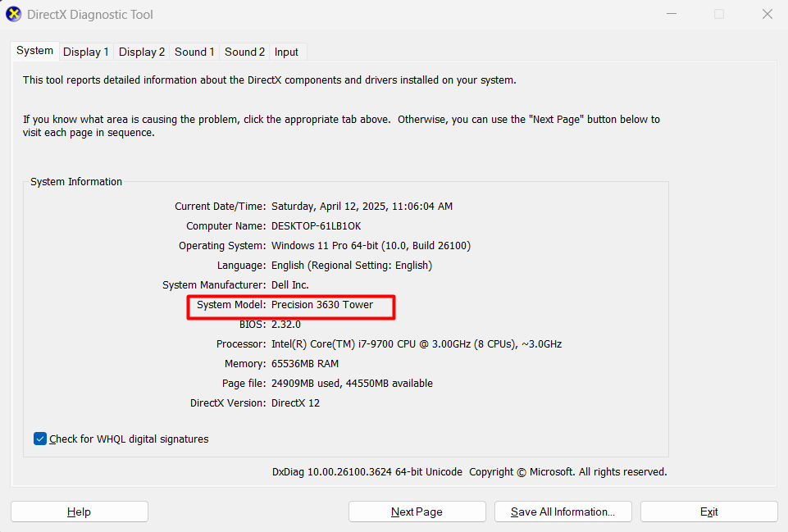Viewport: 788px width, 532px height.
Task: Click 'Windows 11 Pro 64-bit' operating system value
Action: tap(326, 246)
